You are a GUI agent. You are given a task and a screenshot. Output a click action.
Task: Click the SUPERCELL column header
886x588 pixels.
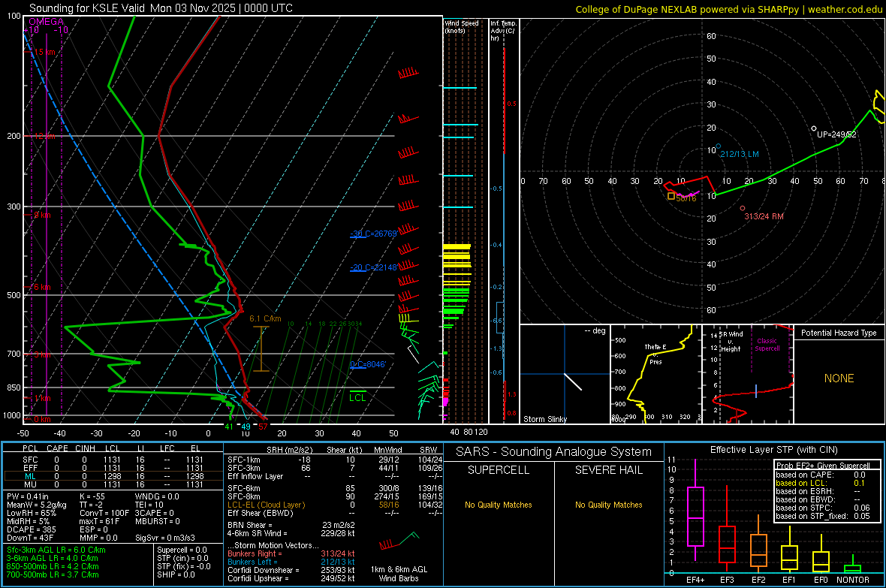point(499,470)
